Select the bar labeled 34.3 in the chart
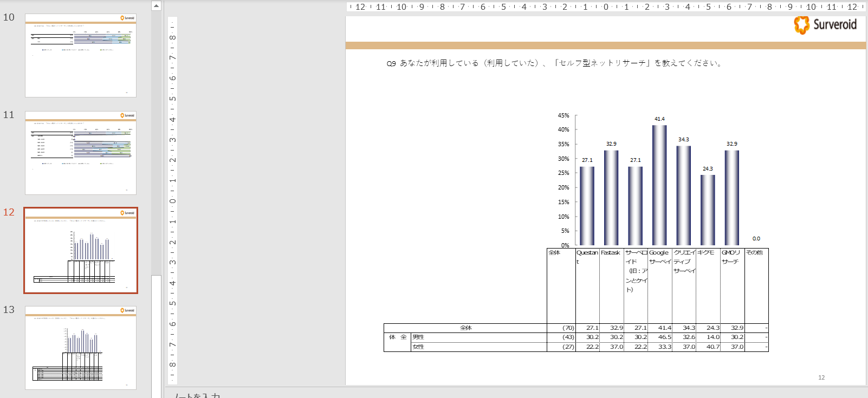The height and width of the screenshot is (398, 868). pyautogui.click(x=684, y=195)
